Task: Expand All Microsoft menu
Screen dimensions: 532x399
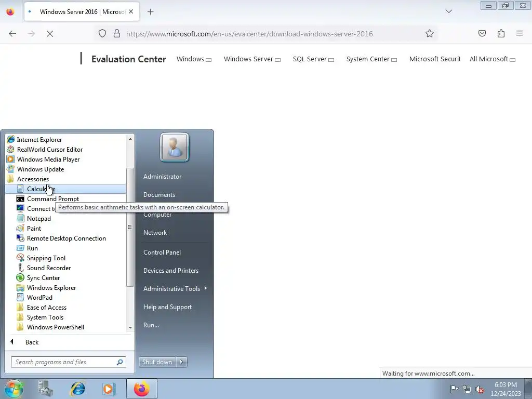Action: tap(493, 59)
